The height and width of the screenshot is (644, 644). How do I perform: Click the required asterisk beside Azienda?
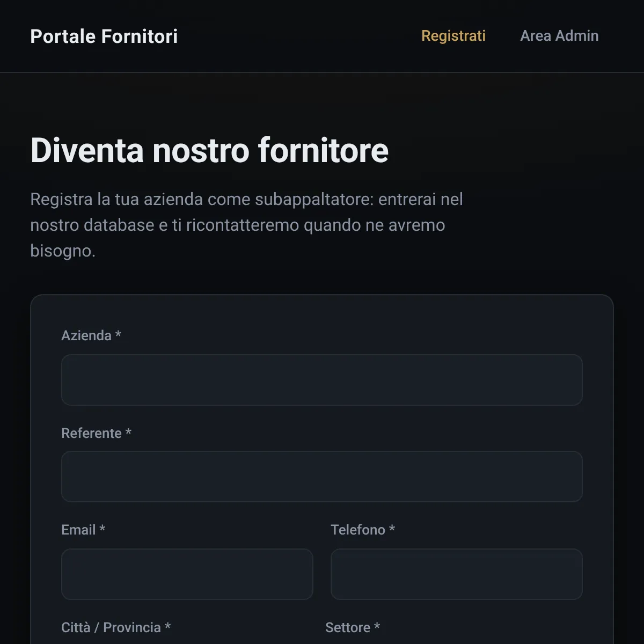118,334
